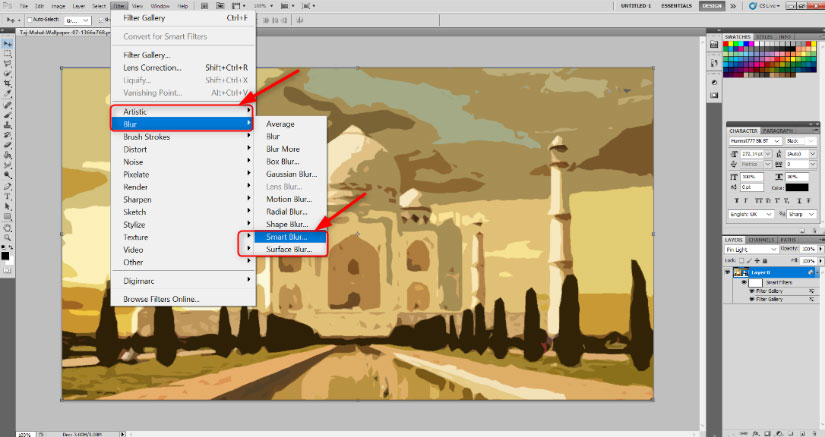Open the anti-aliasing dropdown showing Sharp
Screen dimensions: 825x437
pos(802,214)
